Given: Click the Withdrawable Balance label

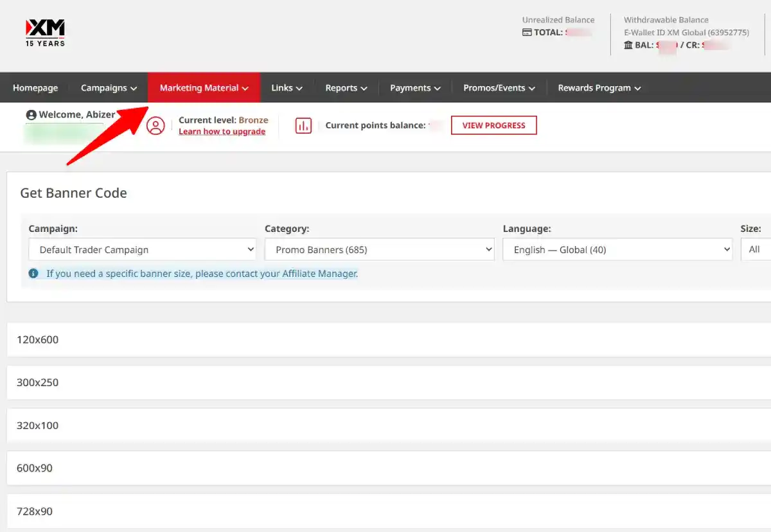Looking at the screenshot, I should 666,20.
